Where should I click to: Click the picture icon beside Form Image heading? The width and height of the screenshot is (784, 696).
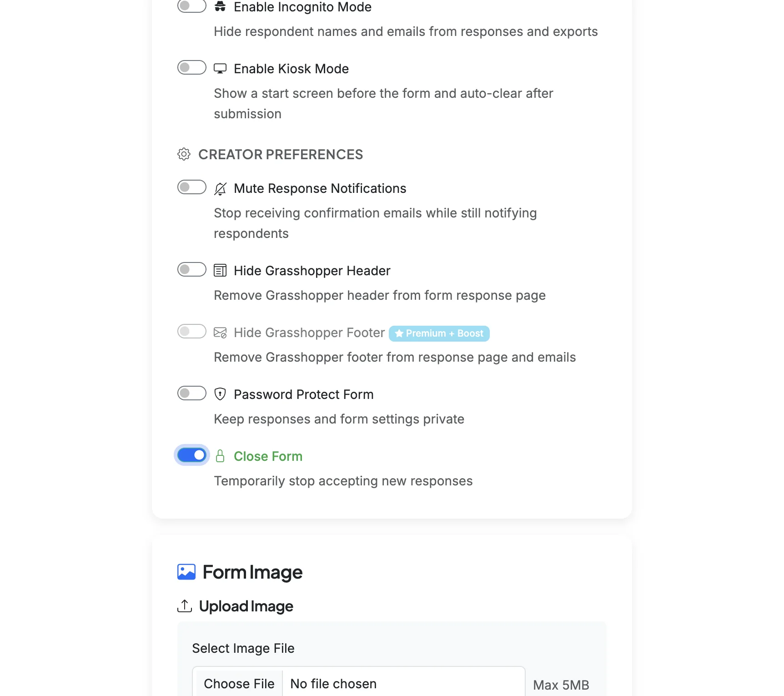click(x=186, y=572)
